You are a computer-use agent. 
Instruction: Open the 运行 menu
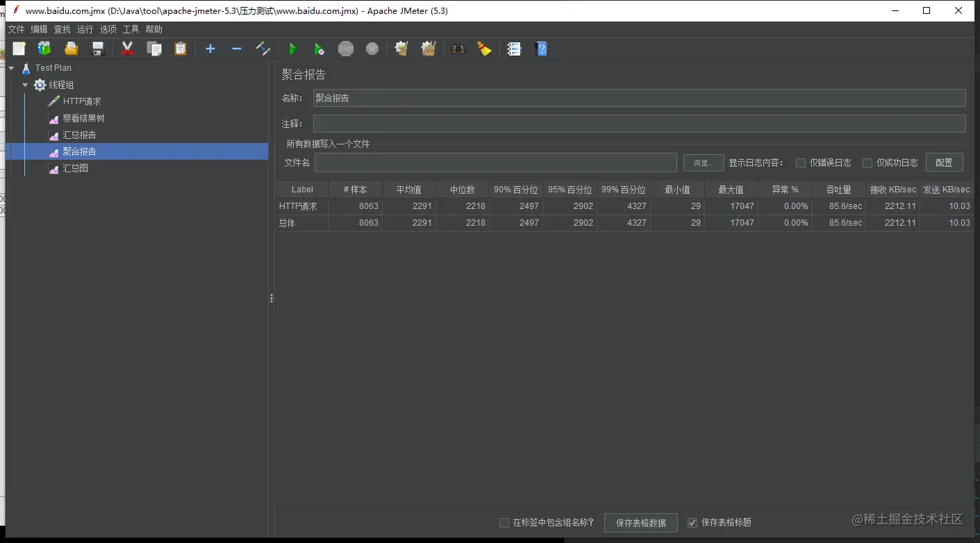tap(85, 29)
